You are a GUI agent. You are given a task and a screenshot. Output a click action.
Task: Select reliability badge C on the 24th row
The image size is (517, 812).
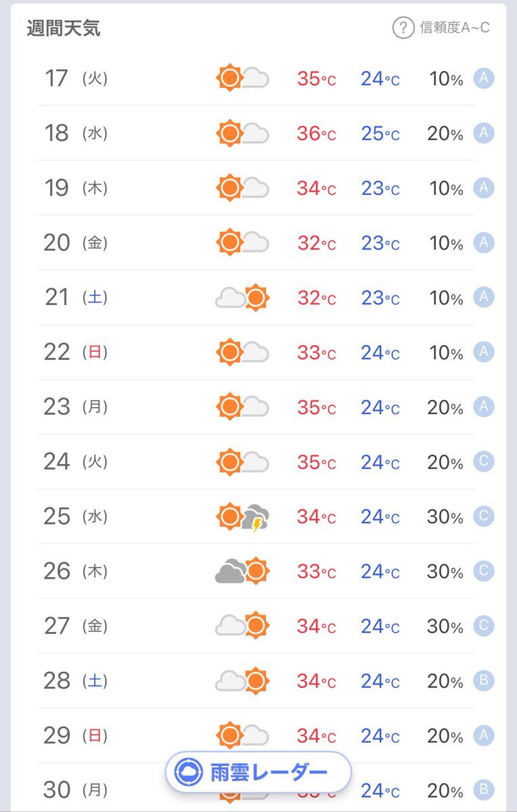coord(483,462)
